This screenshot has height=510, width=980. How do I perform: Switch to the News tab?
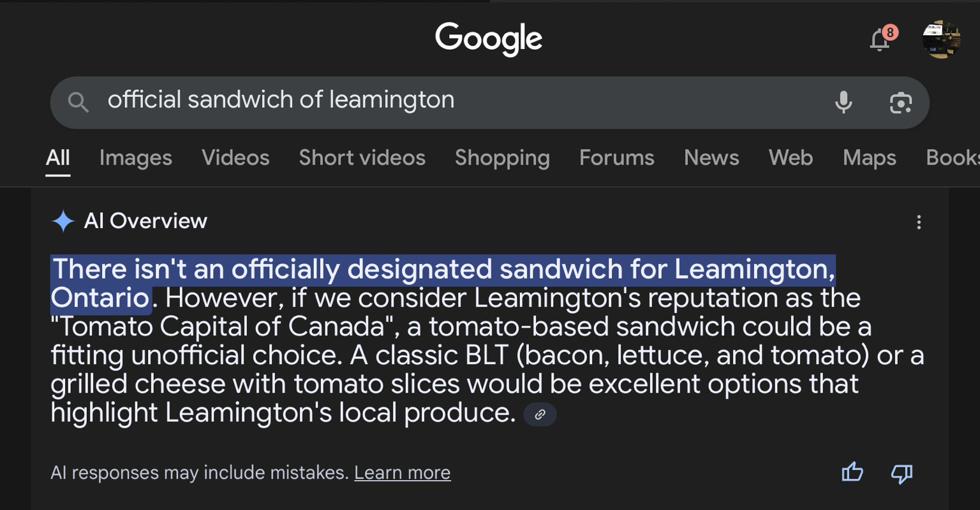coord(711,157)
